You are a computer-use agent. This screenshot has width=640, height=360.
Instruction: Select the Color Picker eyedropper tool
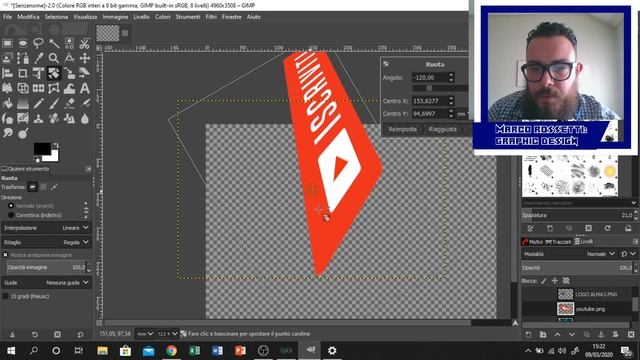[38, 58]
